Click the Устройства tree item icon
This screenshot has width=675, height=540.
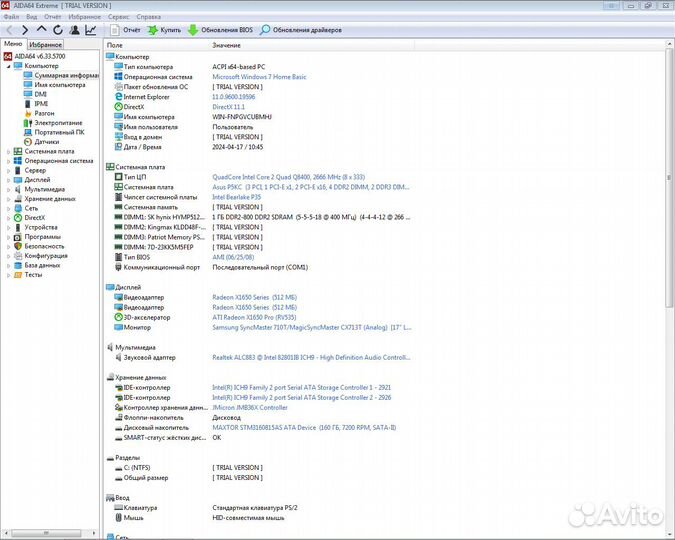pyautogui.click(x=18, y=227)
